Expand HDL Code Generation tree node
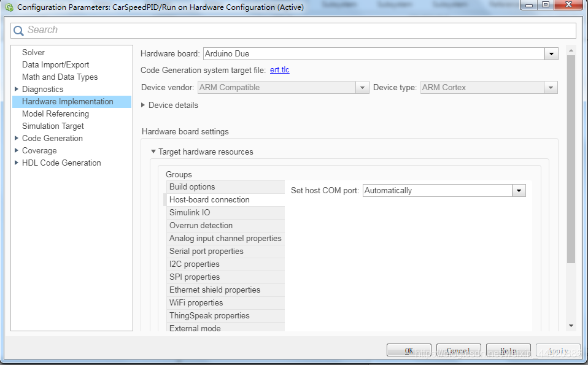Screen dimensions: 588x365 pyautogui.click(x=17, y=163)
